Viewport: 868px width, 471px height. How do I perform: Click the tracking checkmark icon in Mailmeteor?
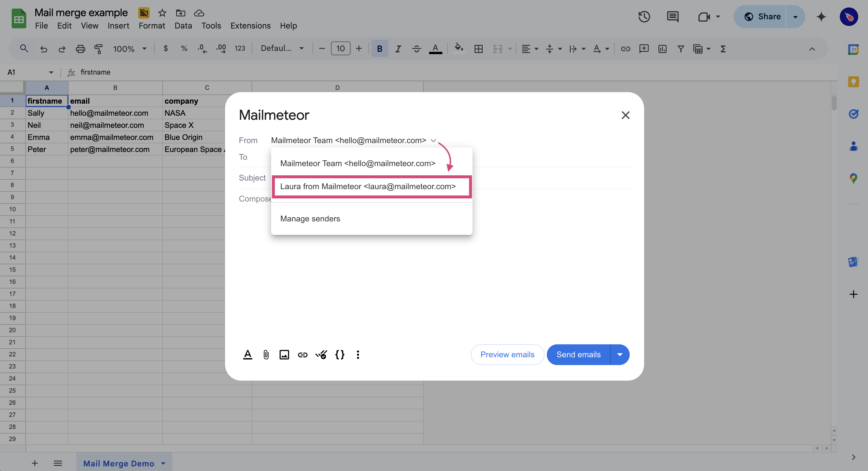click(x=321, y=355)
